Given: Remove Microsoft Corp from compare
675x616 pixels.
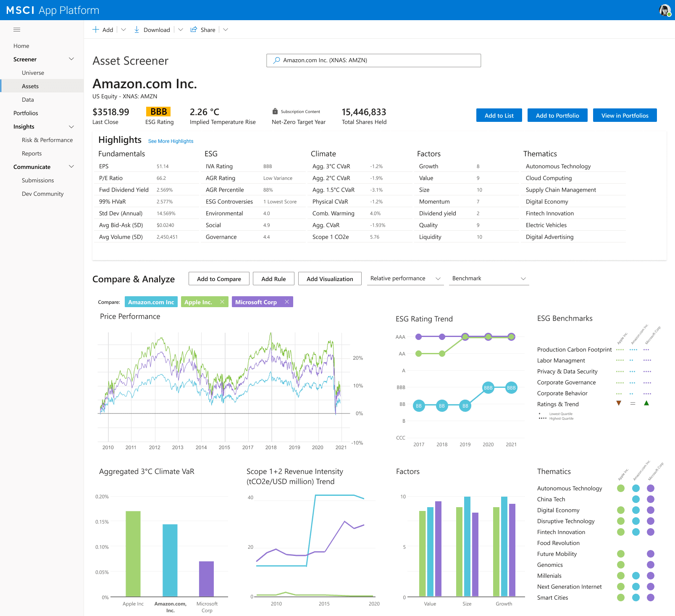Looking at the screenshot, I should (287, 302).
